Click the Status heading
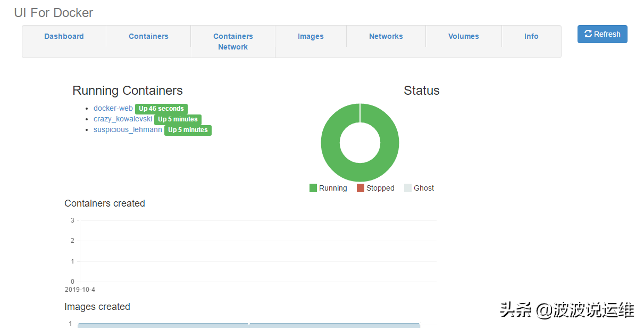This screenshot has width=644, height=328. click(422, 91)
